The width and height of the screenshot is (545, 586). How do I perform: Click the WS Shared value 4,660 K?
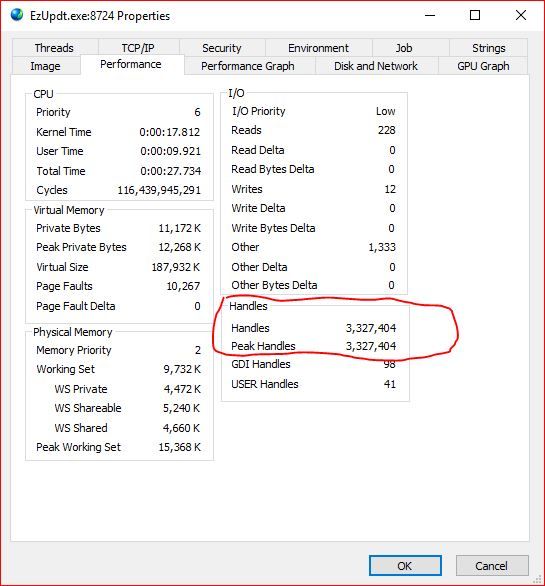[181, 428]
